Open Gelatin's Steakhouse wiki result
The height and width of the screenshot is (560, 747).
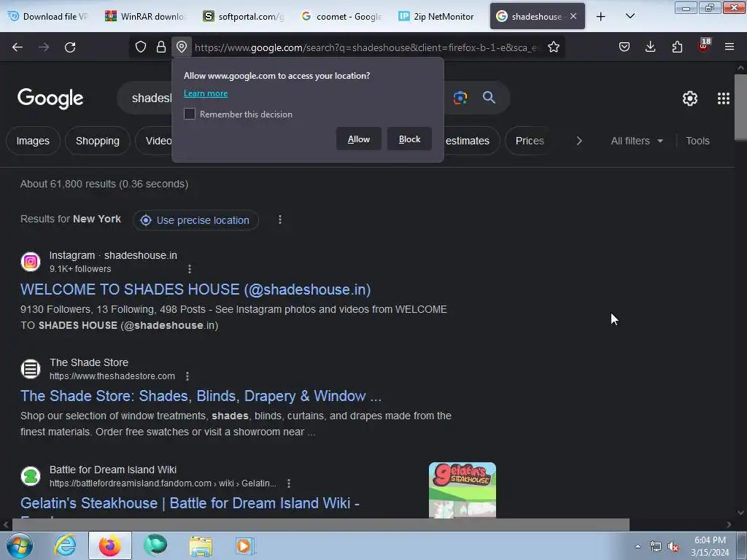coord(190,503)
